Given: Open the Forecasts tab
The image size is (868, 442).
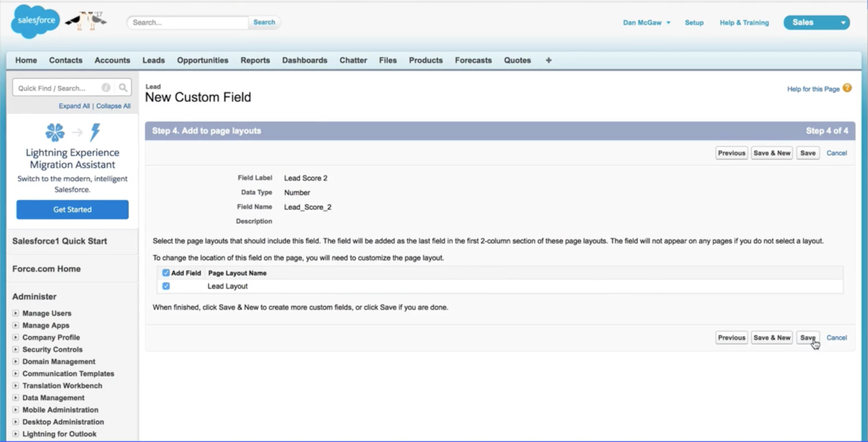Looking at the screenshot, I should [x=473, y=61].
